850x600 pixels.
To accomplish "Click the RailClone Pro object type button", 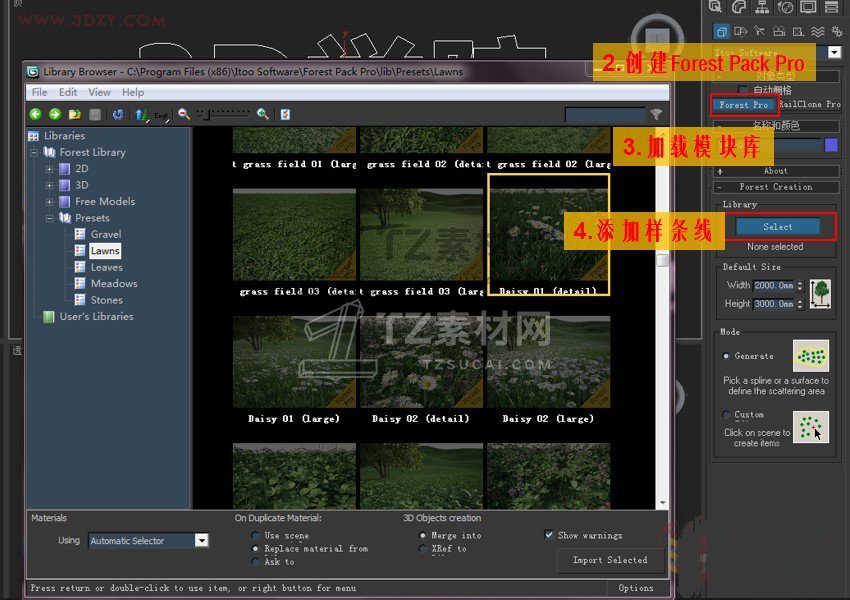I will click(x=809, y=104).
